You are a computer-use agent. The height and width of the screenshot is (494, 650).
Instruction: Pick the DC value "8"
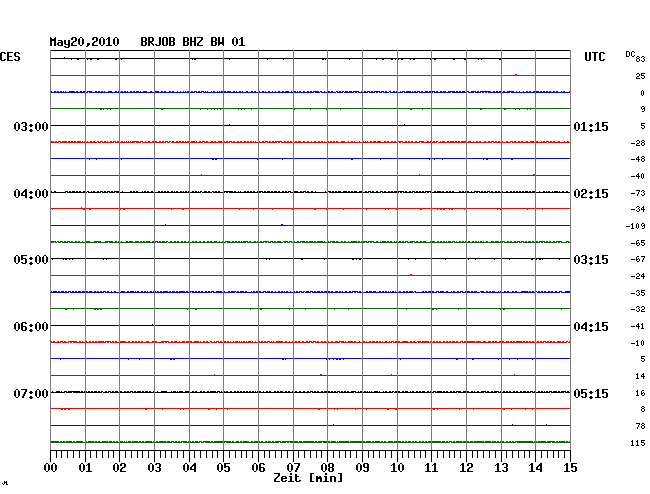pyautogui.click(x=643, y=409)
